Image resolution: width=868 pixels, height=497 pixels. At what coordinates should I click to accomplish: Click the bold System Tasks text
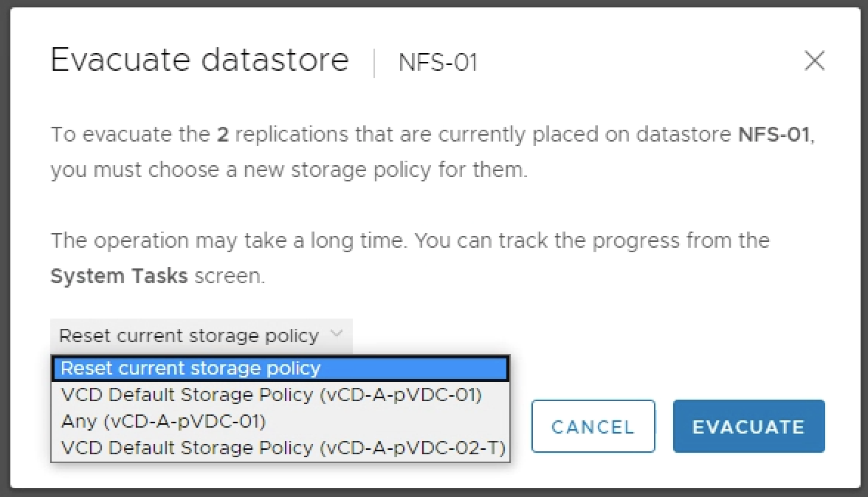pos(119,277)
